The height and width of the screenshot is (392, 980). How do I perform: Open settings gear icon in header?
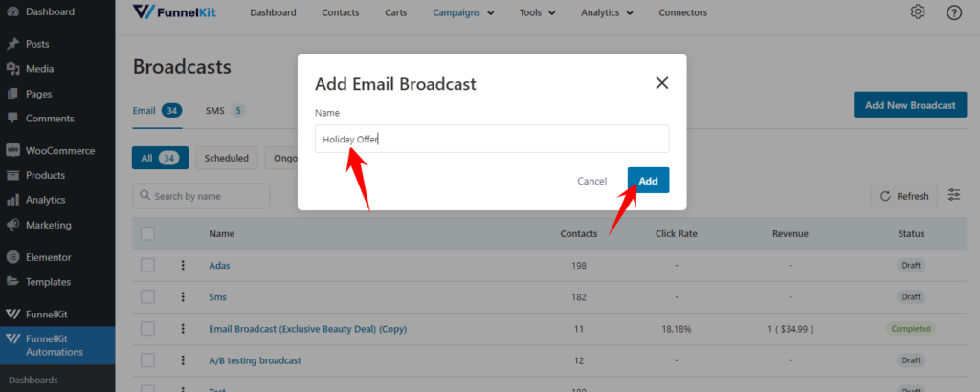918,11
